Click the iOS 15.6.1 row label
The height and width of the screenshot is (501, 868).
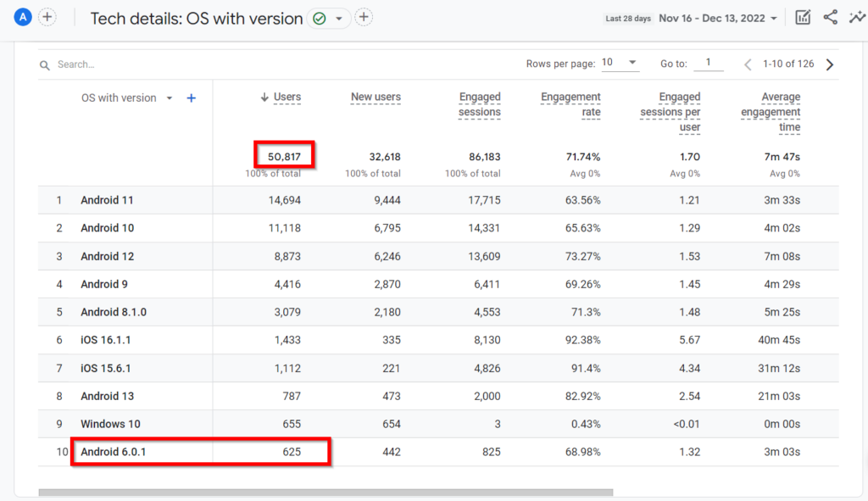tap(106, 368)
